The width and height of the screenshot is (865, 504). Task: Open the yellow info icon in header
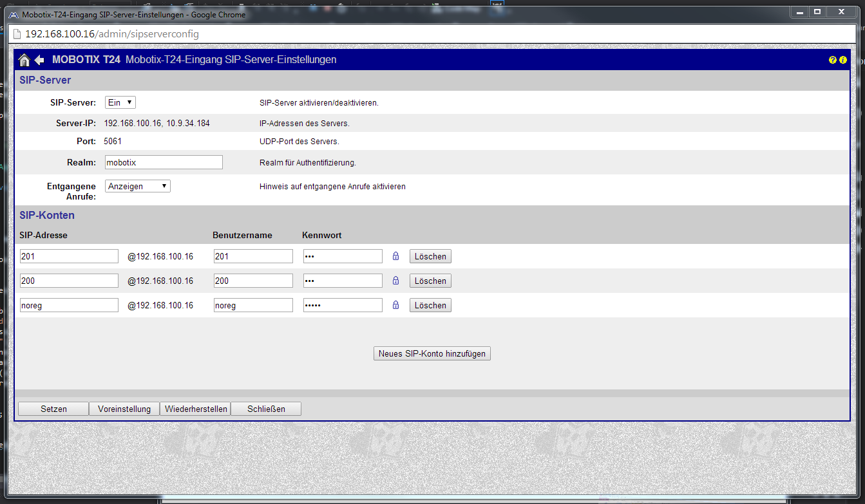point(843,60)
